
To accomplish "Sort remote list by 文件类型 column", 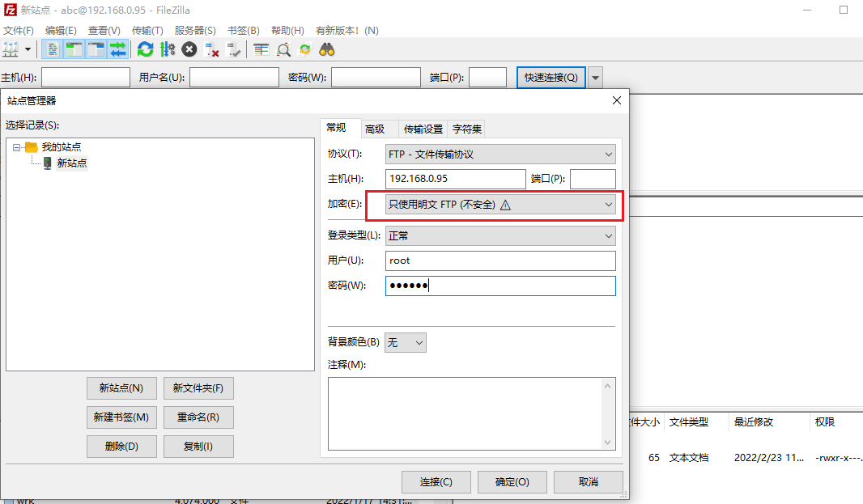I will click(x=696, y=422).
